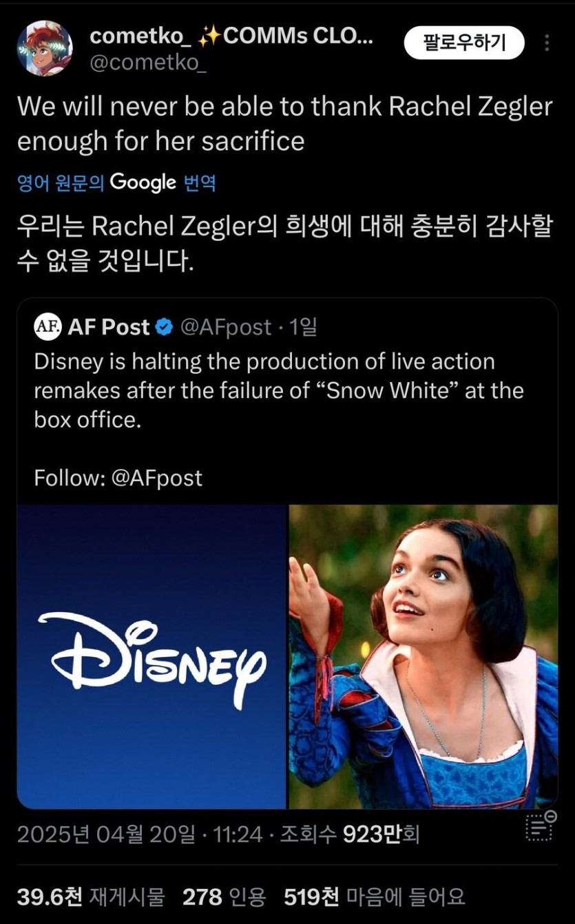
Task: Open the cometko_ profile avatar
Action: click(45, 48)
